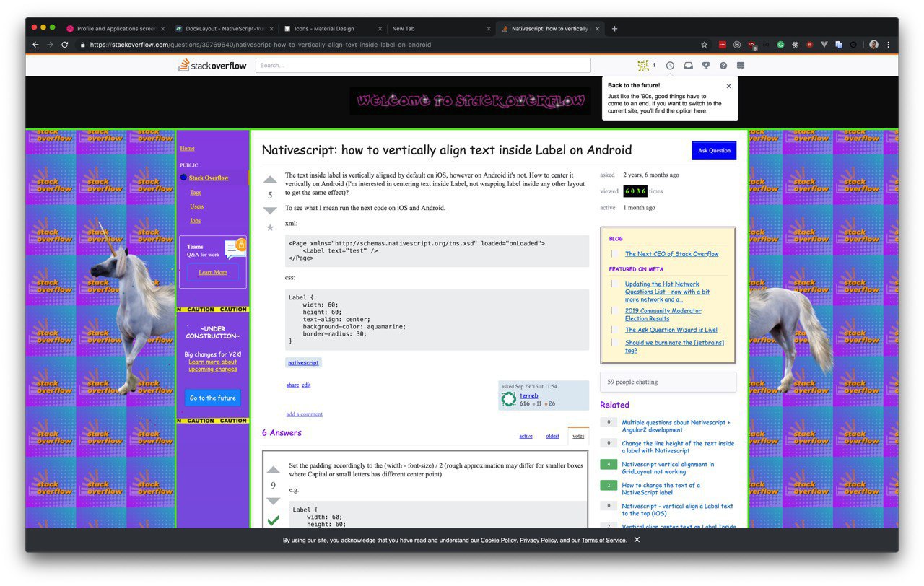
Task: Open the achievements trophy icon
Action: (706, 66)
